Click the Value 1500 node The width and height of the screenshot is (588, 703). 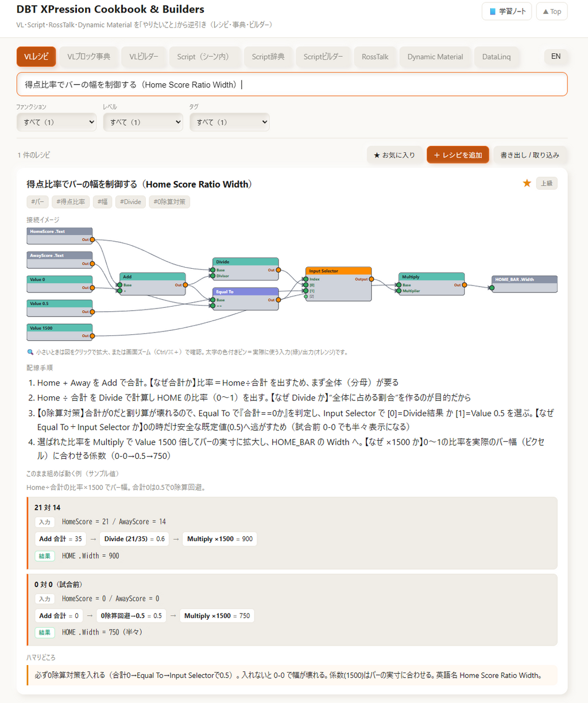click(60, 333)
